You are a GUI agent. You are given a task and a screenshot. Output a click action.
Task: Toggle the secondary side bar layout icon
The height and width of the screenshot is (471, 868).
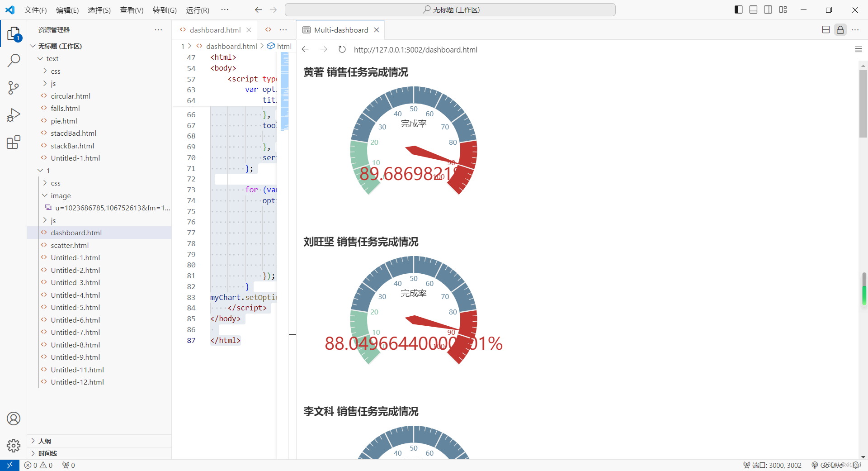768,10
